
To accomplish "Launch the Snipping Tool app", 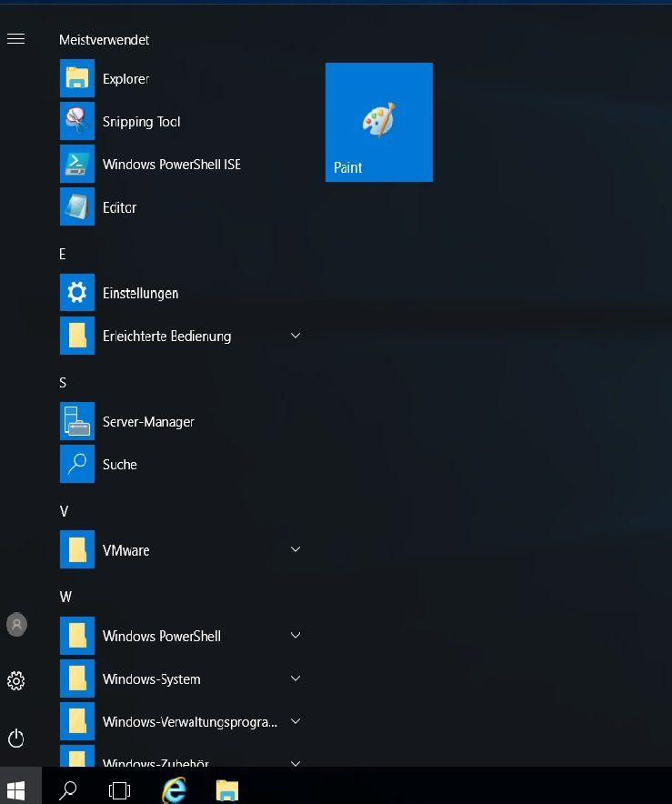I will [181, 122].
